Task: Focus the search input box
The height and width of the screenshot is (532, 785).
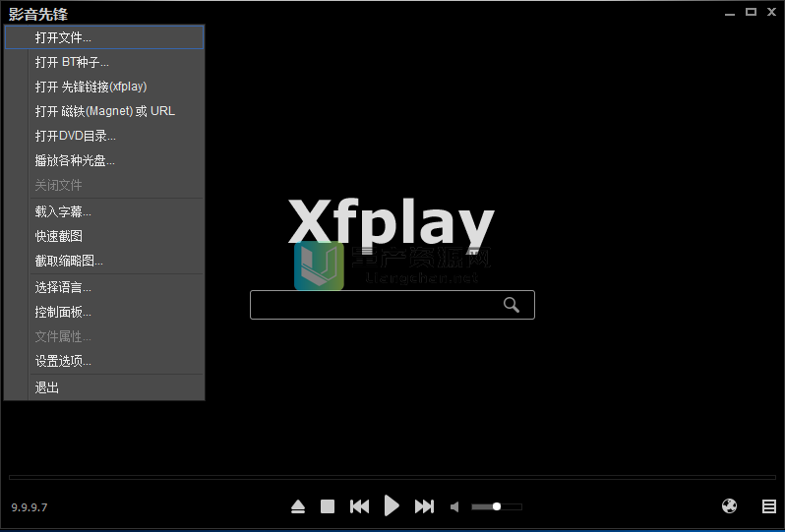Action: [392, 305]
